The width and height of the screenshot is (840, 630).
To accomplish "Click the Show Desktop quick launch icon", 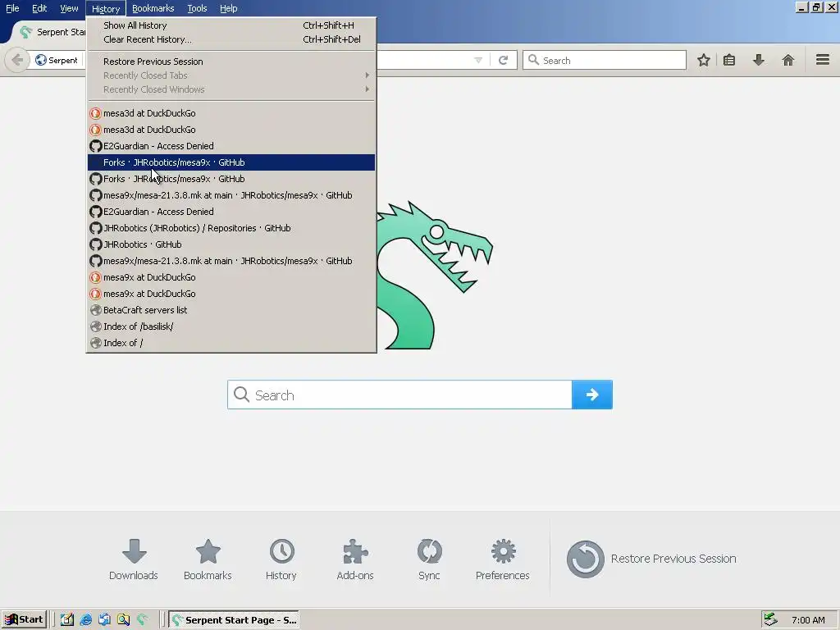I will point(67,620).
